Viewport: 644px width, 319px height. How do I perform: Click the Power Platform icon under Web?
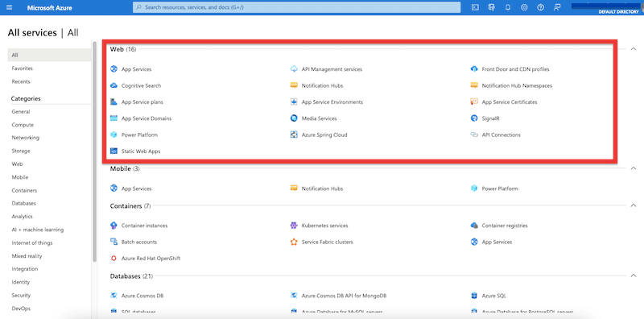pyautogui.click(x=114, y=135)
